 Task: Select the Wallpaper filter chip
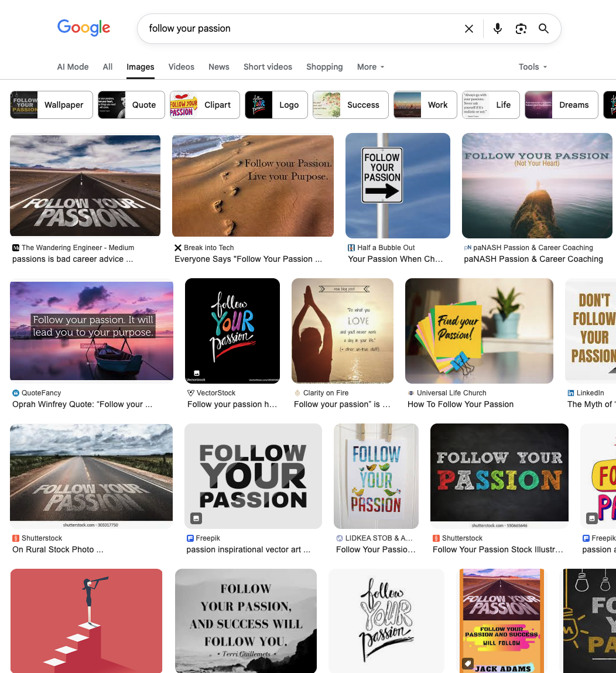[x=52, y=105]
